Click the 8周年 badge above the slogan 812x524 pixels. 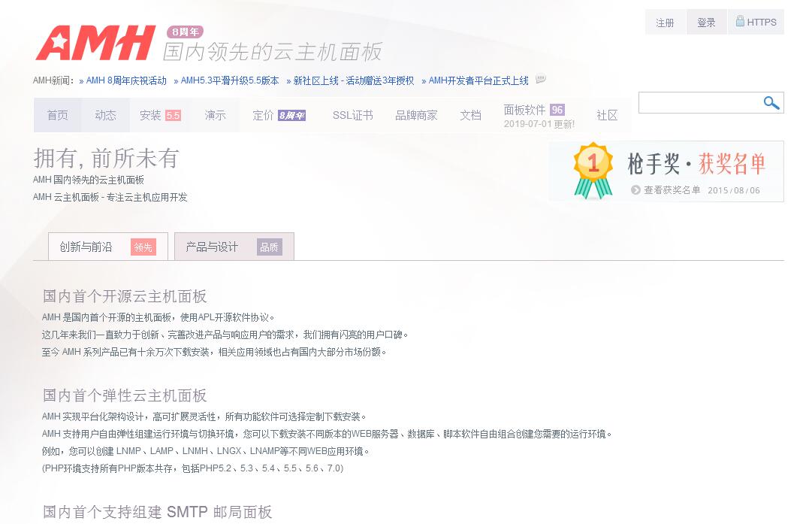(185, 32)
